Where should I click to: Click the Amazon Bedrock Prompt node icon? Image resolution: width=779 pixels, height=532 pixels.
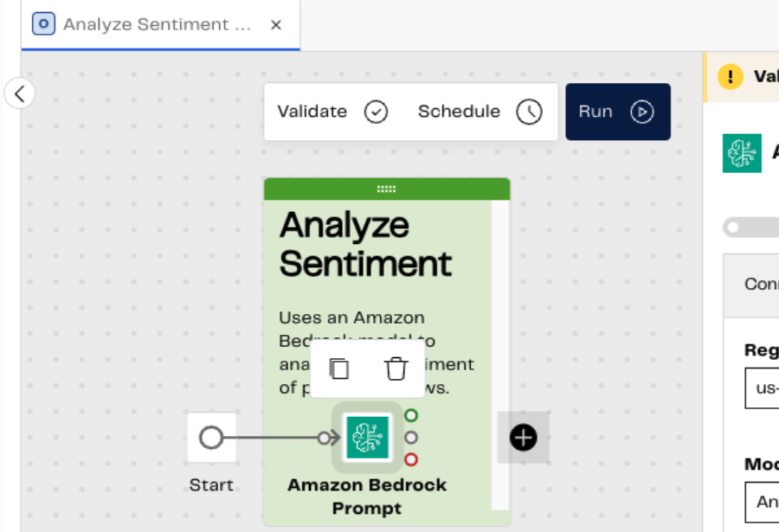(x=368, y=437)
